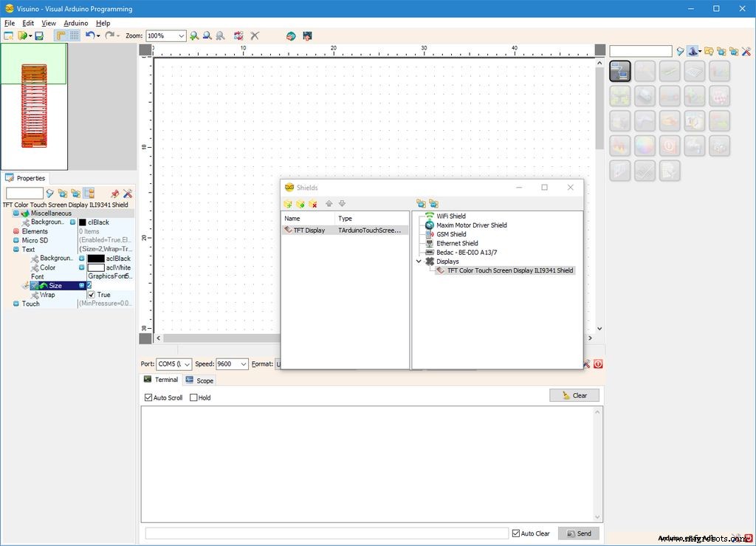Select WiFi Shield in the shields list
The image size is (756, 546).
coord(450,216)
